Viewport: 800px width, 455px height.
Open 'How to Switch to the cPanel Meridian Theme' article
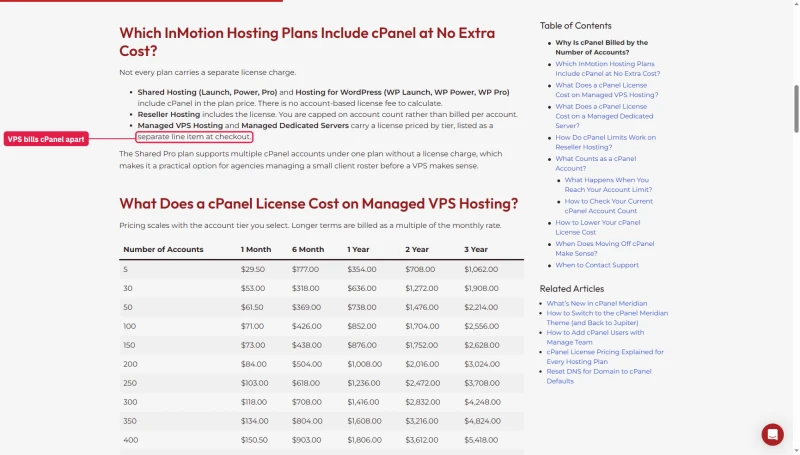pos(607,318)
